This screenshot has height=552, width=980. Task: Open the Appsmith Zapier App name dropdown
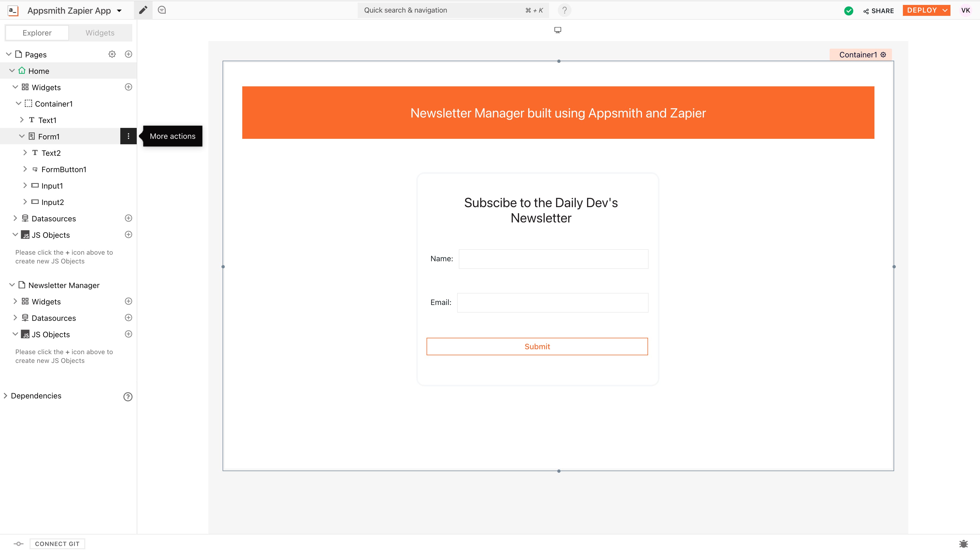tap(119, 11)
